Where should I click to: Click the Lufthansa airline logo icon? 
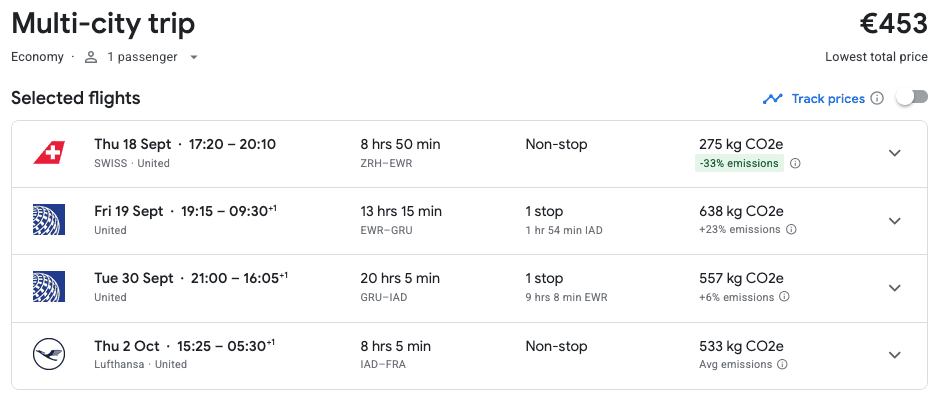pos(49,354)
